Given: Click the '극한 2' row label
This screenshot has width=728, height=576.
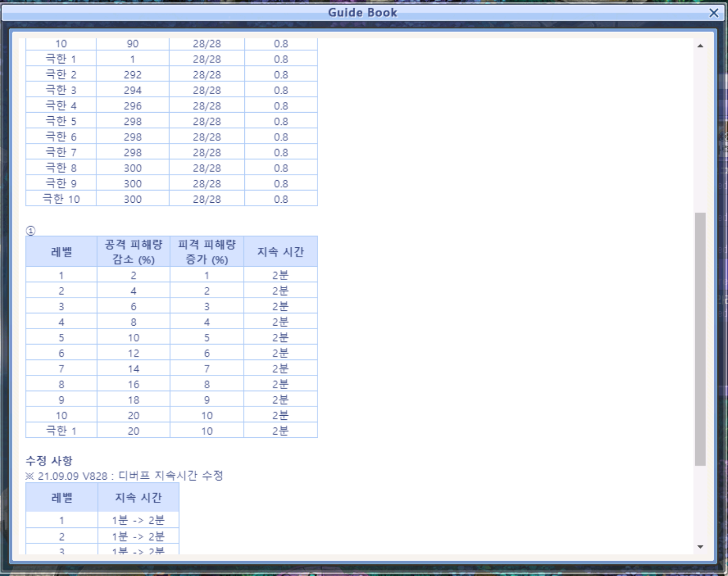Looking at the screenshot, I should [x=61, y=75].
